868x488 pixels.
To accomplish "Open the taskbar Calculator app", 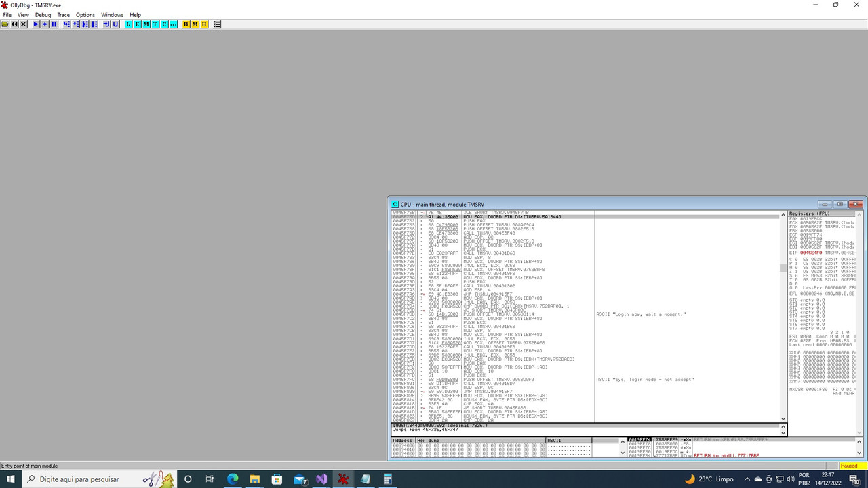I will click(x=388, y=479).
